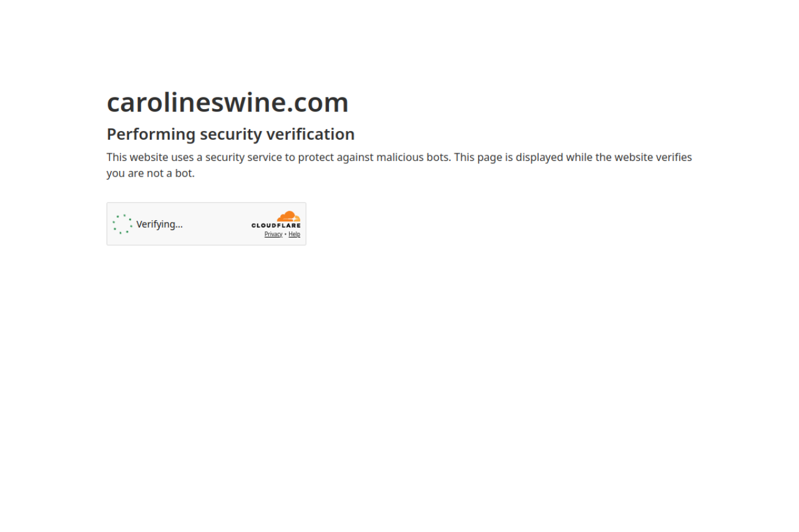799x532 pixels.
Task: Click the "Verifying..." status label
Action: point(159,225)
